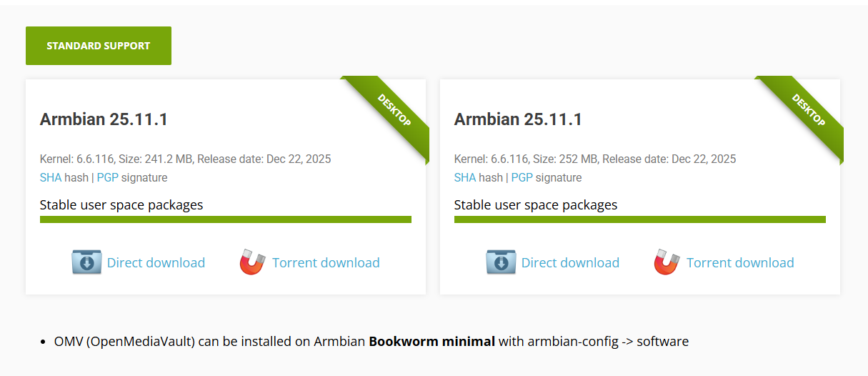Click the bold 'Bookworm minimal' text
Viewport: 868px width, 376px height.
tap(431, 342)
